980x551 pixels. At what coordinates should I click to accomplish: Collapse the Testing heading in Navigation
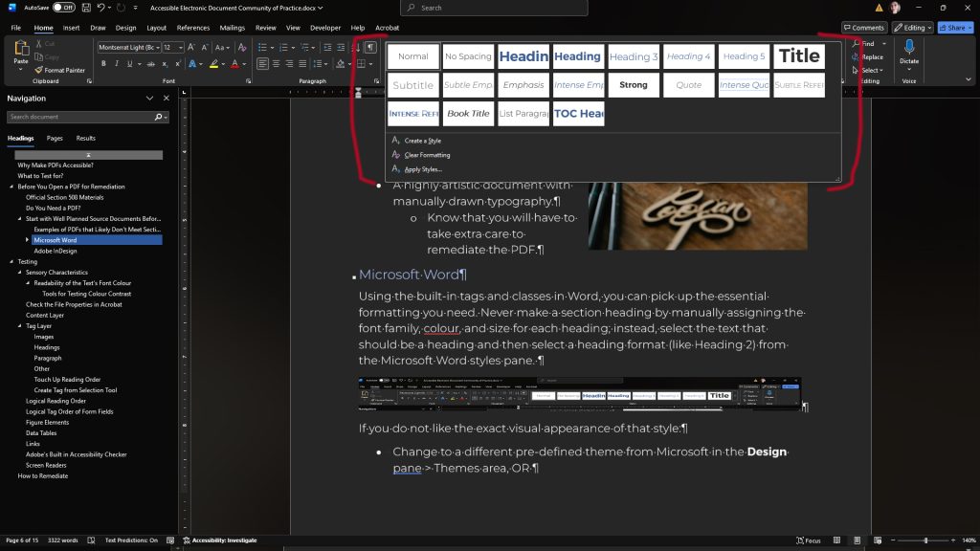pyautogui.click(x=11, y=262)
